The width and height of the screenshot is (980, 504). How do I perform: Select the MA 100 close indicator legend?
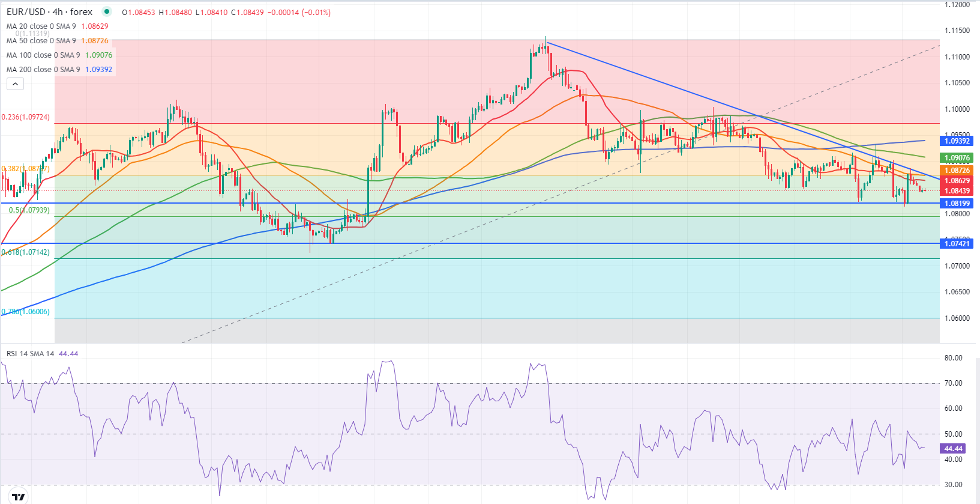(59, 55)
